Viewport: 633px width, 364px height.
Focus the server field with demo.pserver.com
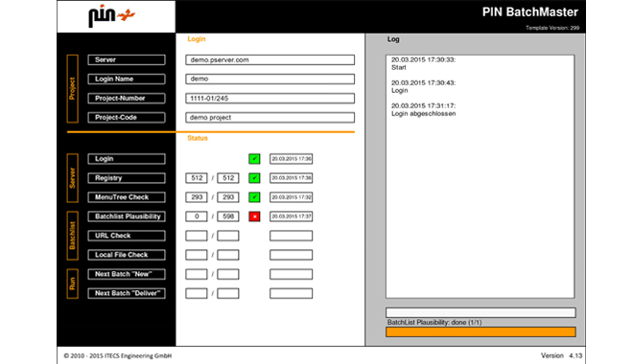pos(270,59)
